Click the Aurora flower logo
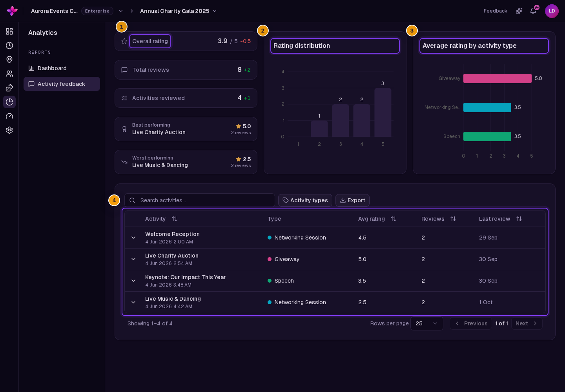 (12, 11)
